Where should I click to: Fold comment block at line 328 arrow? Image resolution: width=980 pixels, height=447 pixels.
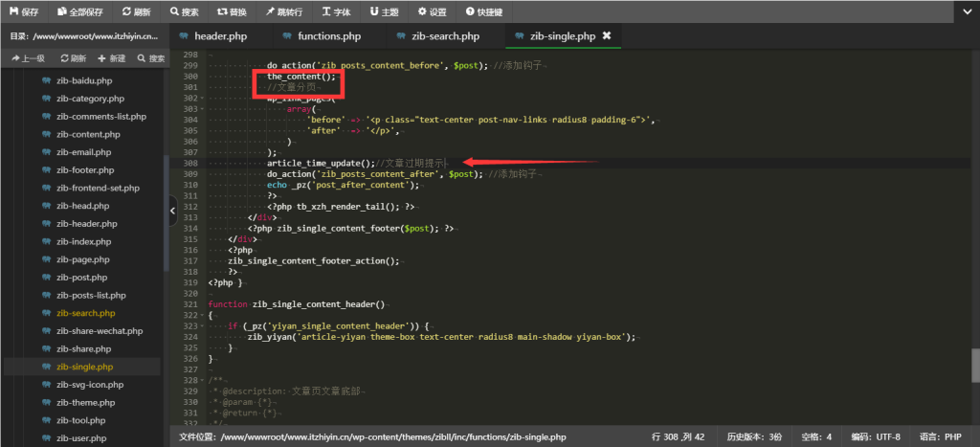pos(202,380)
